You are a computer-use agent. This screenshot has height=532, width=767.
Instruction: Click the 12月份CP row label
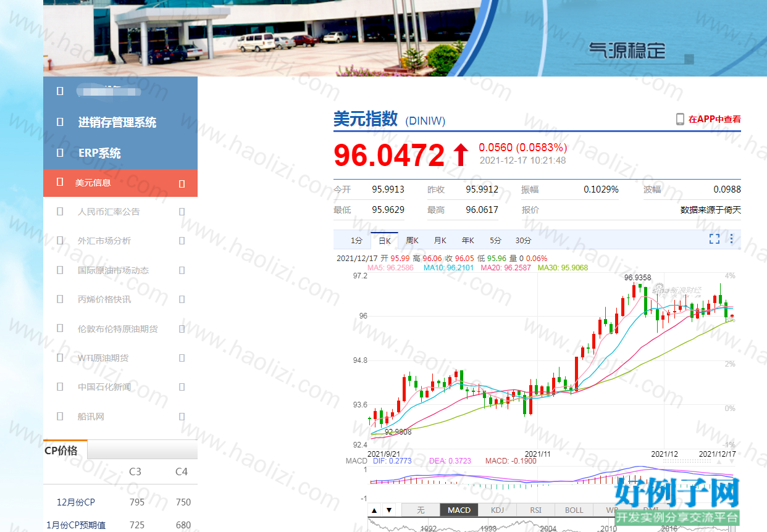[x=76, y=502]
